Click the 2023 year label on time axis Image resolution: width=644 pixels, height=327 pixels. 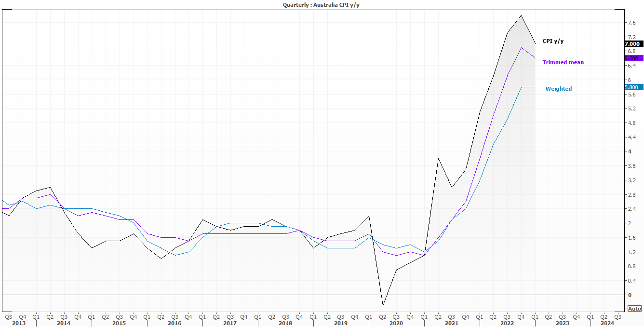(563, 323)
